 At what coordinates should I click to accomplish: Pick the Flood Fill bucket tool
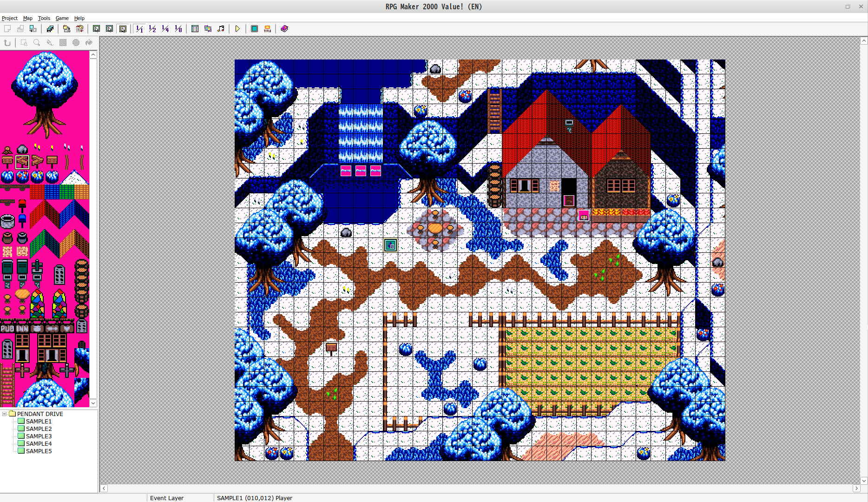click(89, 43)
